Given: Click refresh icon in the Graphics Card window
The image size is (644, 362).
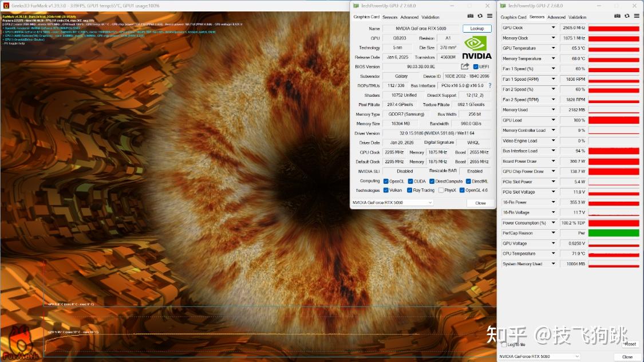Looking at the screenshot, I should click(x=480, y=16).
